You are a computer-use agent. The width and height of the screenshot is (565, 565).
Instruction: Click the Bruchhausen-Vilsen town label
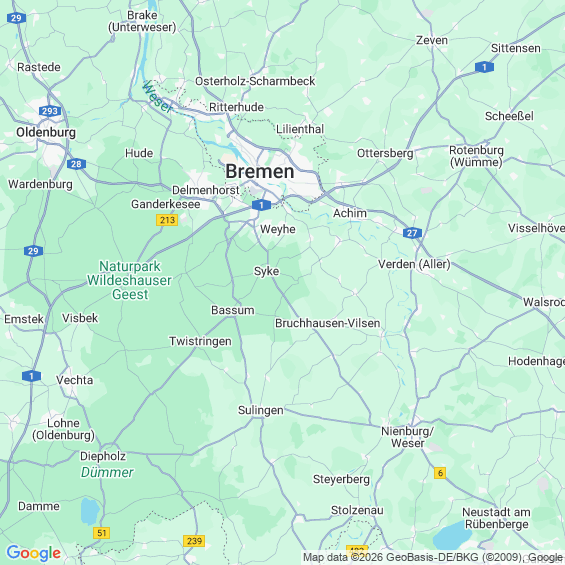coord(328,323)
